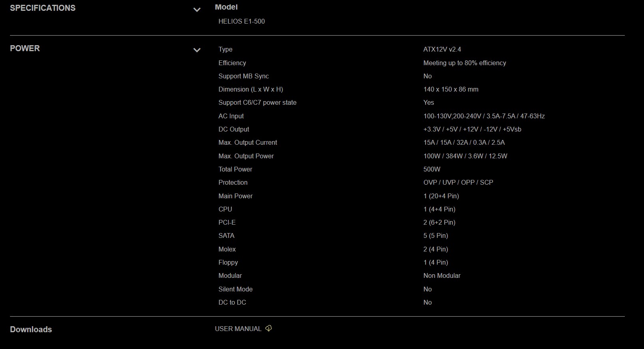Click the CPU row label
The image size is (644, 349).
(225, 209)
